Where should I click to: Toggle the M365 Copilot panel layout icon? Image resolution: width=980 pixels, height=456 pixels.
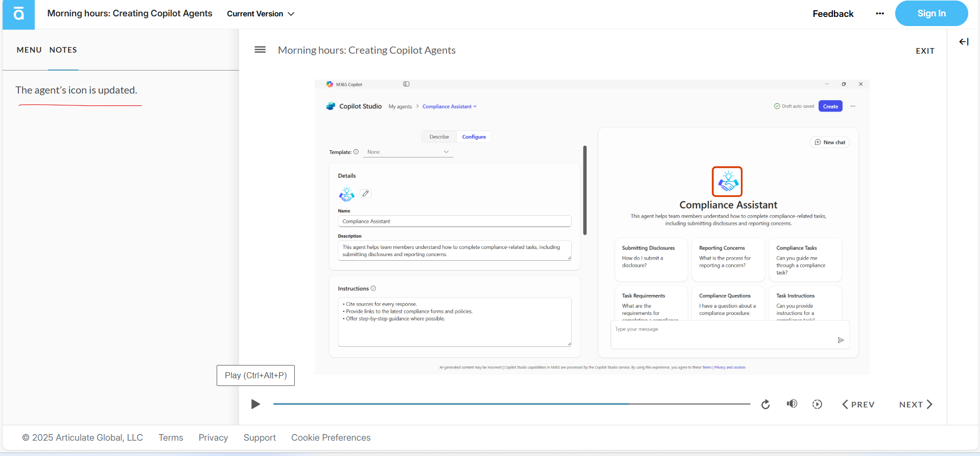tap(406, 84)
